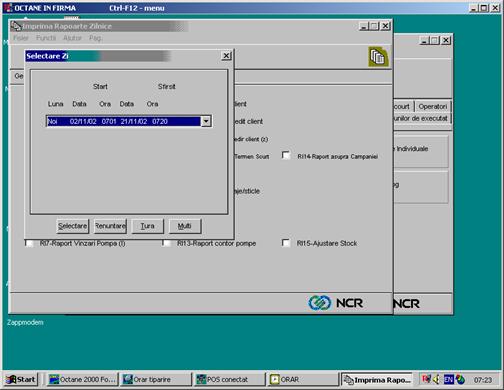Click the Selectare button
504x390 pixels.
coord(73,226)
